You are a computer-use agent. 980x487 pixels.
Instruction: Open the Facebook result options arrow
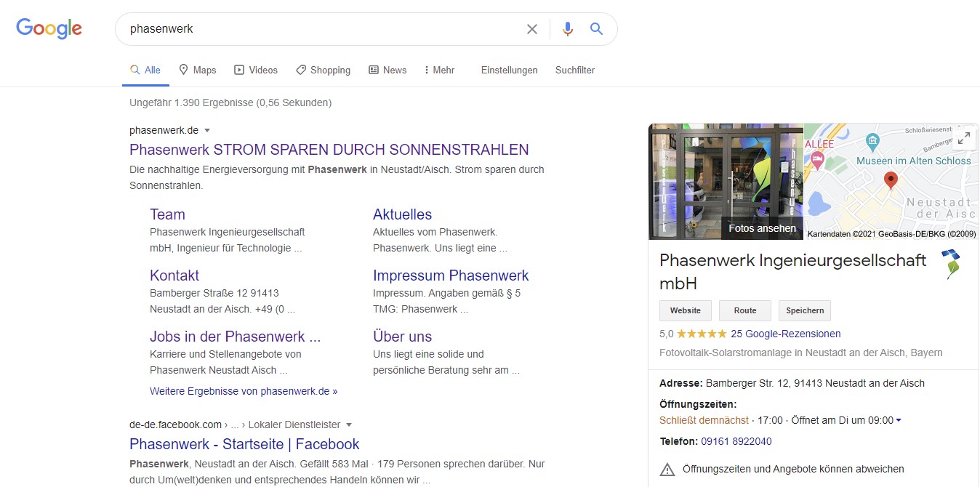pyautogui.click(x=349, y=424)
